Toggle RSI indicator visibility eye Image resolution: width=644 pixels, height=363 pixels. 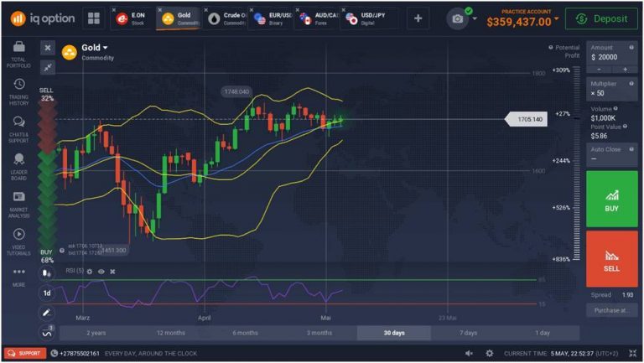pyautogui.click(x=101, y=272)
